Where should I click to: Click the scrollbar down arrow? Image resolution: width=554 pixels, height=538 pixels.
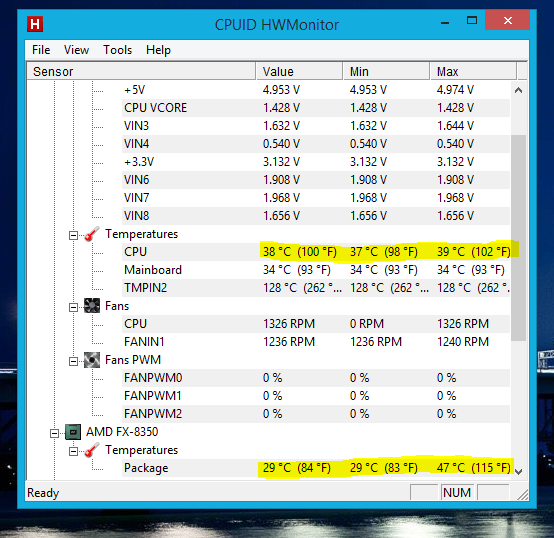coord(518,472)
